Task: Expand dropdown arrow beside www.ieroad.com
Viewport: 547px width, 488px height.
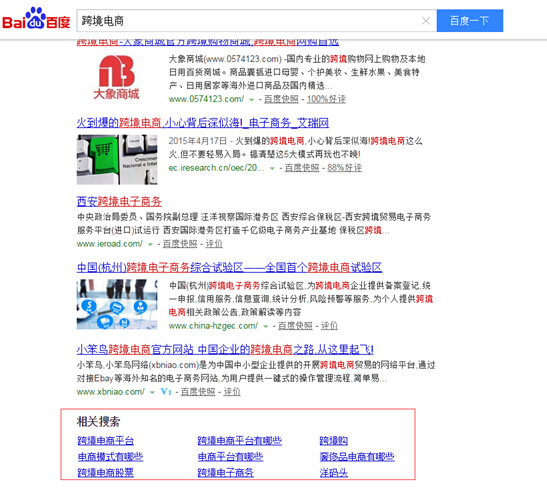Action: 150,244
